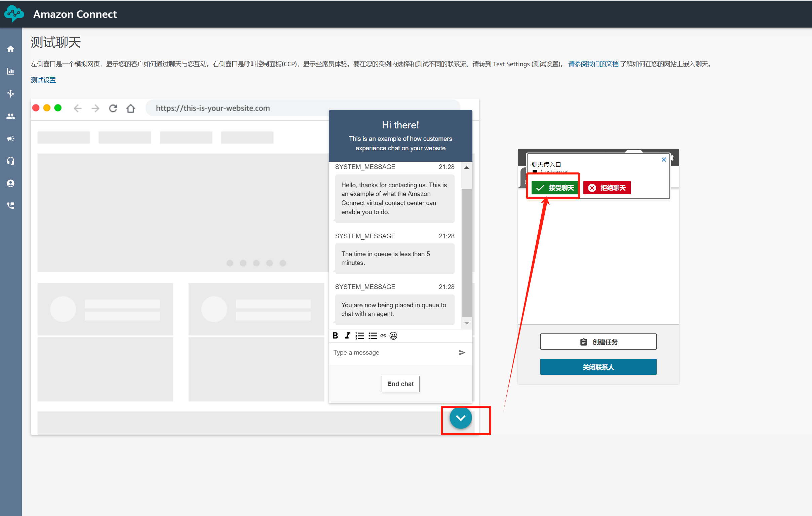Open the routing flows sidebar icon
Screen dimensions: 812x516
click(x=11, y=93)
